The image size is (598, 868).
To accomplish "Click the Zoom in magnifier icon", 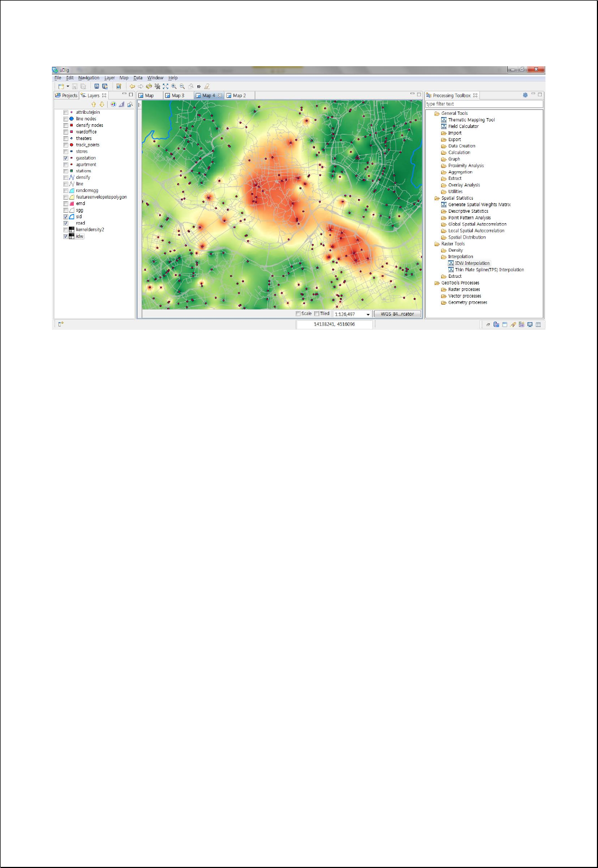I will tap(174, 86).
